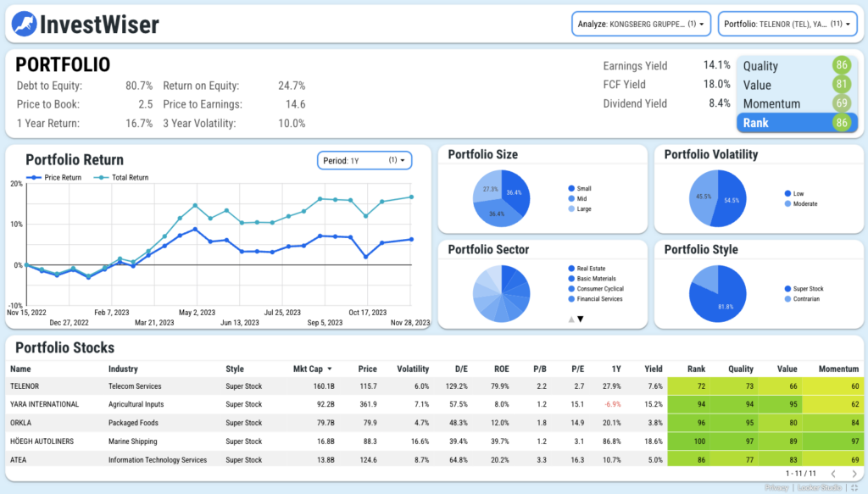Sort table by Volatility column header

(x=413, y=369)
